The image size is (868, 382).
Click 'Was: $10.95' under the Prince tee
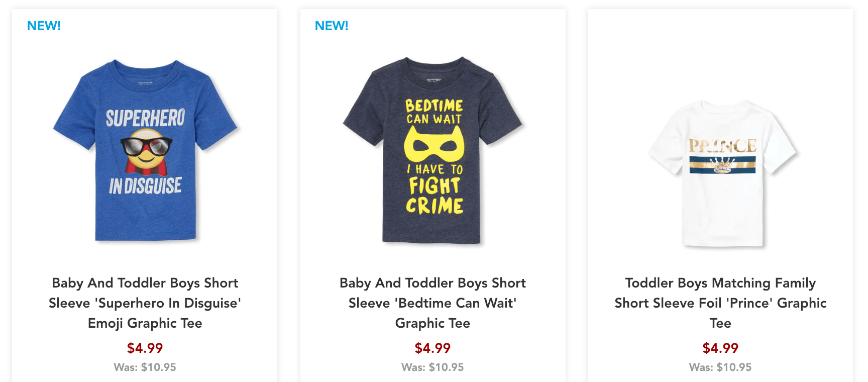pyautogui.click(x=720, y=367)
